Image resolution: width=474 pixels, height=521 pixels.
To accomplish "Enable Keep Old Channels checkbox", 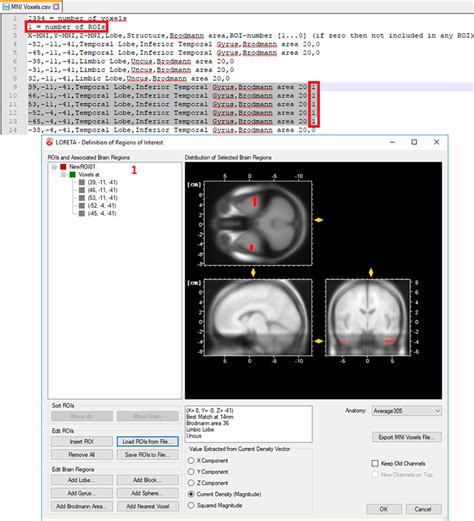I will [375, 463].
